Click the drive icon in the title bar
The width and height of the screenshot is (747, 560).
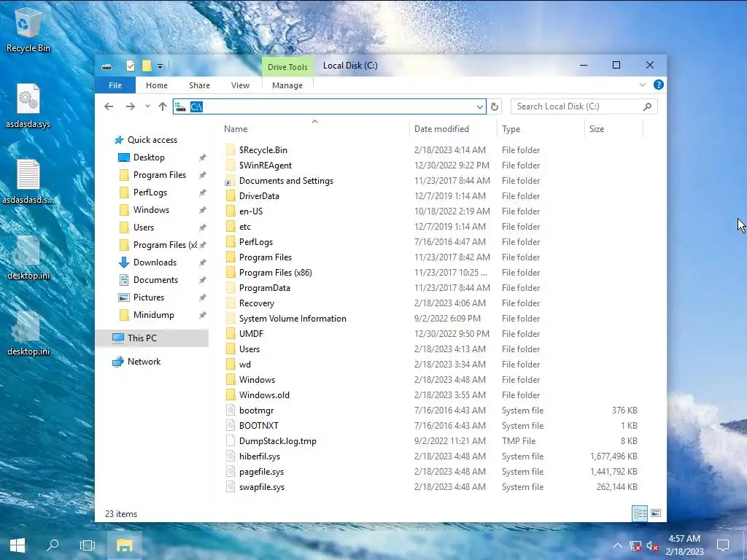click(x=107, y=66)
